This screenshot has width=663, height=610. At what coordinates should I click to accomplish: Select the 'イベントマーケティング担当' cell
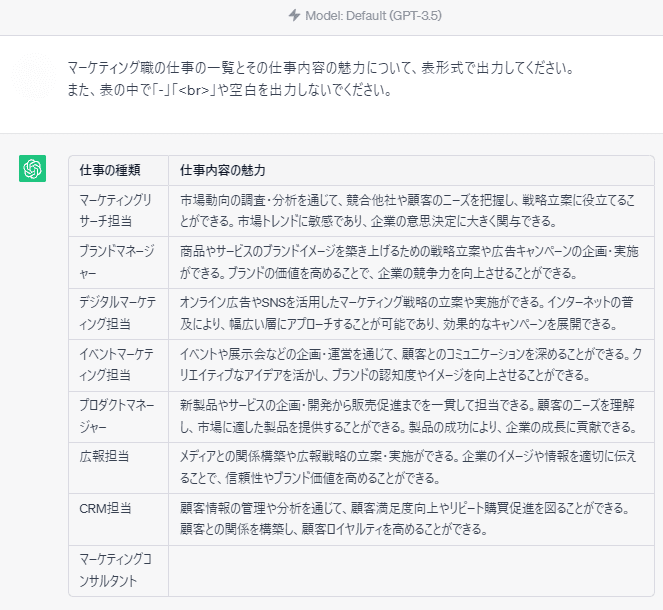click(118, 365)
